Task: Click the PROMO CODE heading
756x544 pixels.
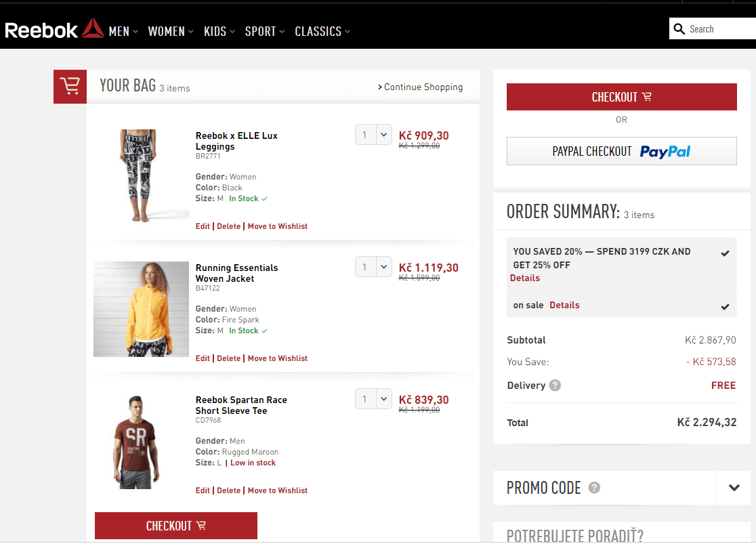Action: pyautogui.click(x=543, y=488)
